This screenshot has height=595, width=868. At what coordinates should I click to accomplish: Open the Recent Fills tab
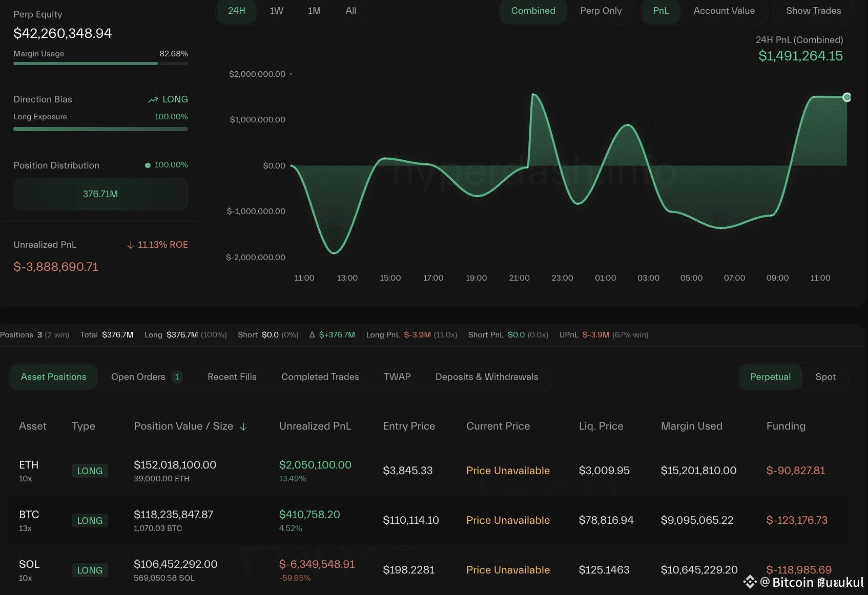(232, 377)
